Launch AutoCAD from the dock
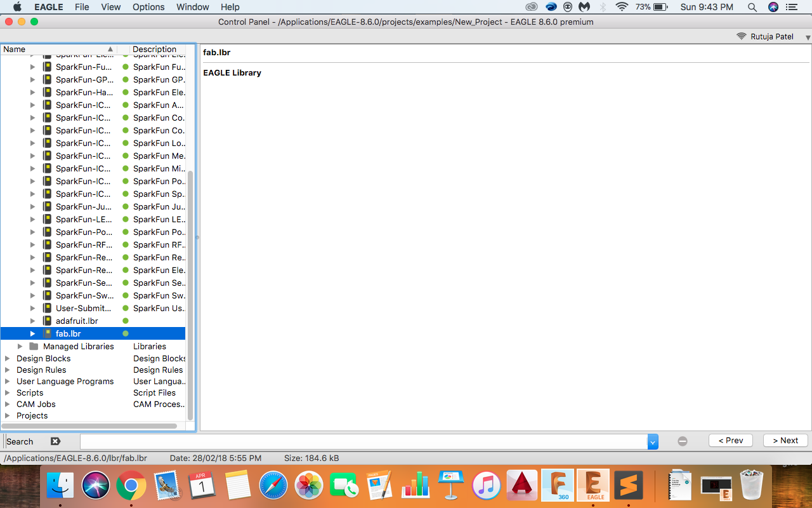This screenshot has height=508, width=812. [522, 486]
